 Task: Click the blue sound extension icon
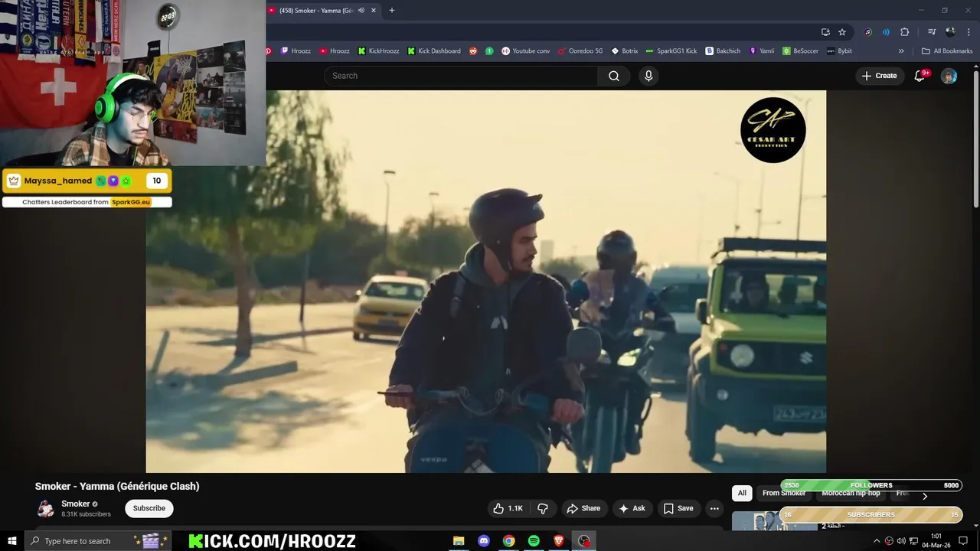pos(886,32)
